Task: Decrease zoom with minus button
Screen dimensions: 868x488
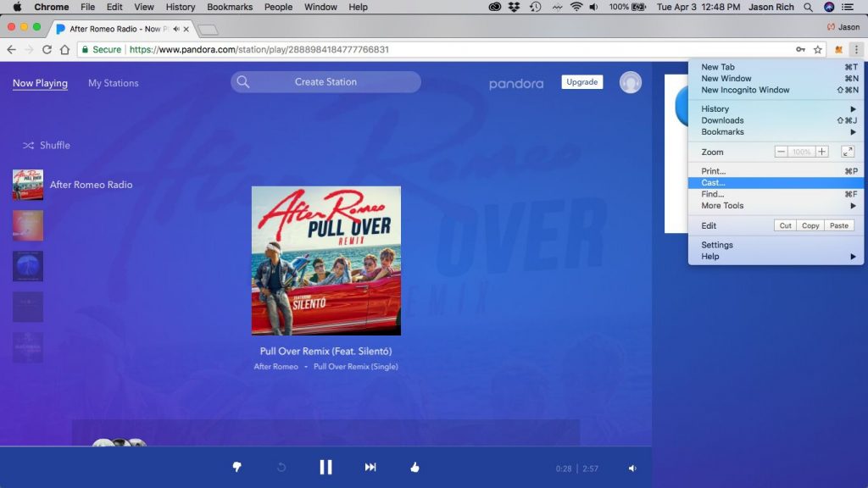Action: (x=781, y=152)
